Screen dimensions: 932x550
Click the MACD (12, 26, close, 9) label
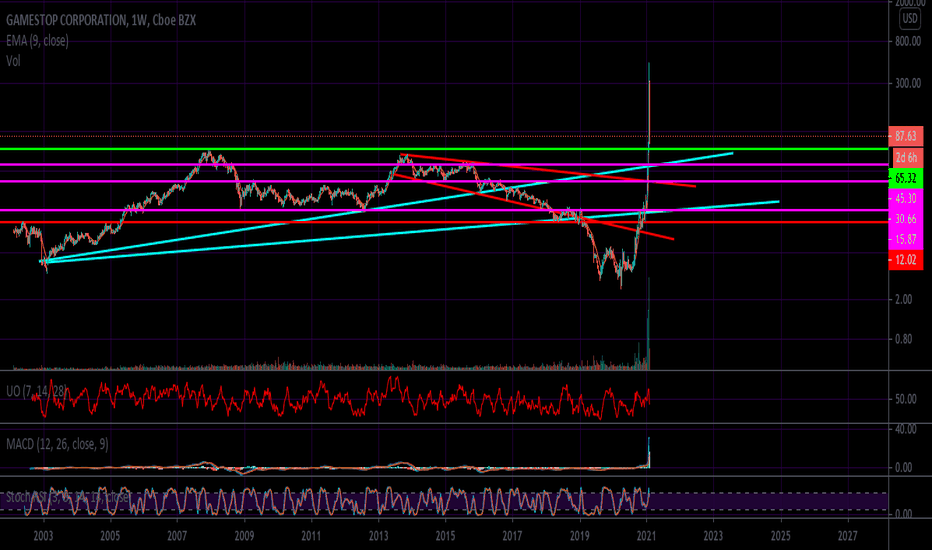57,444
